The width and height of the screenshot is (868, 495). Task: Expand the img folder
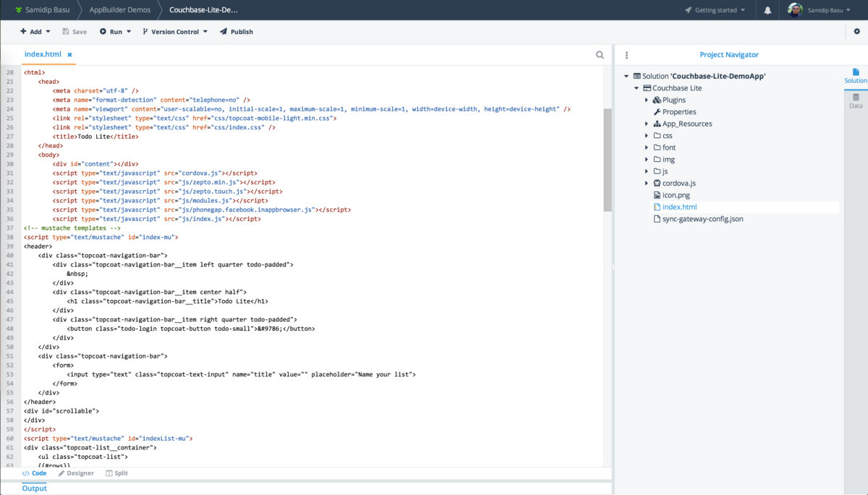point(647,159)
